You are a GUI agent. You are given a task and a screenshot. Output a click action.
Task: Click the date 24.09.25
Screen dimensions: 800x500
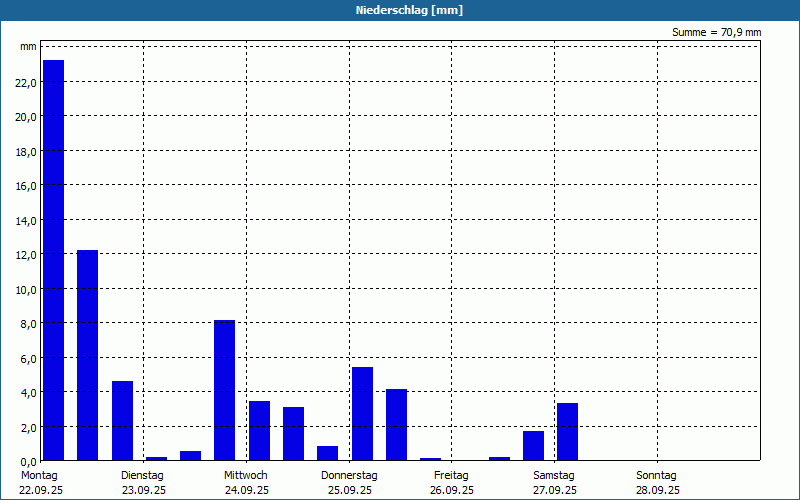pos(246,490)
